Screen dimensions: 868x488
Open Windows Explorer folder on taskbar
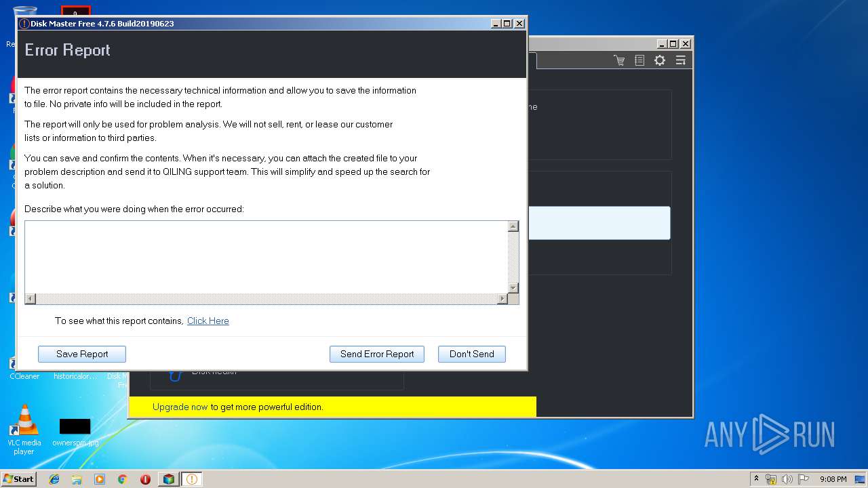click(x=77, y=479)
